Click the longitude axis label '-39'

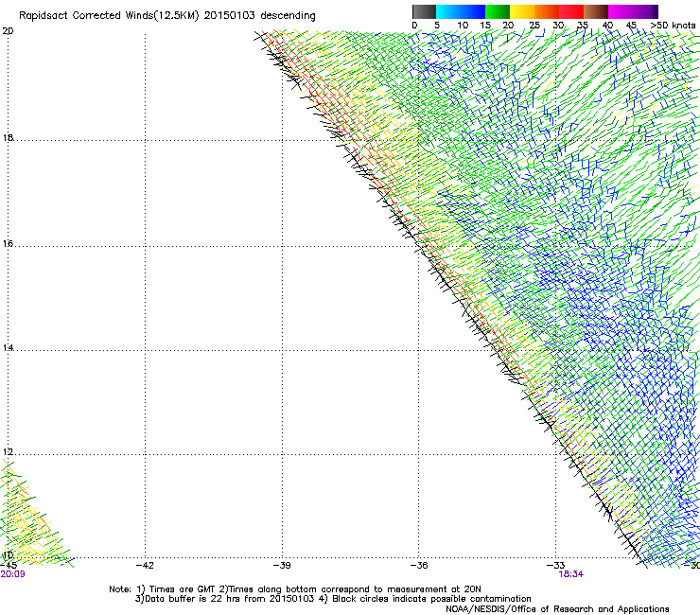tap(282, 566)
